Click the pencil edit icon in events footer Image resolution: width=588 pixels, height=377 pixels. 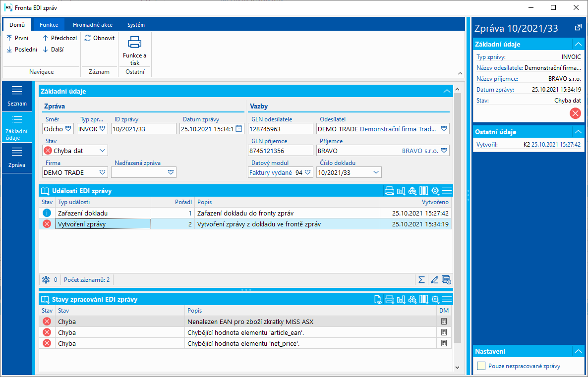(x=434, y=280)
